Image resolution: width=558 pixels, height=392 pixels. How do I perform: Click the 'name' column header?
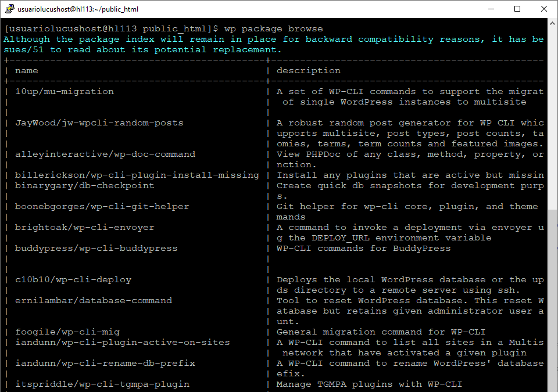click(27, 70)
